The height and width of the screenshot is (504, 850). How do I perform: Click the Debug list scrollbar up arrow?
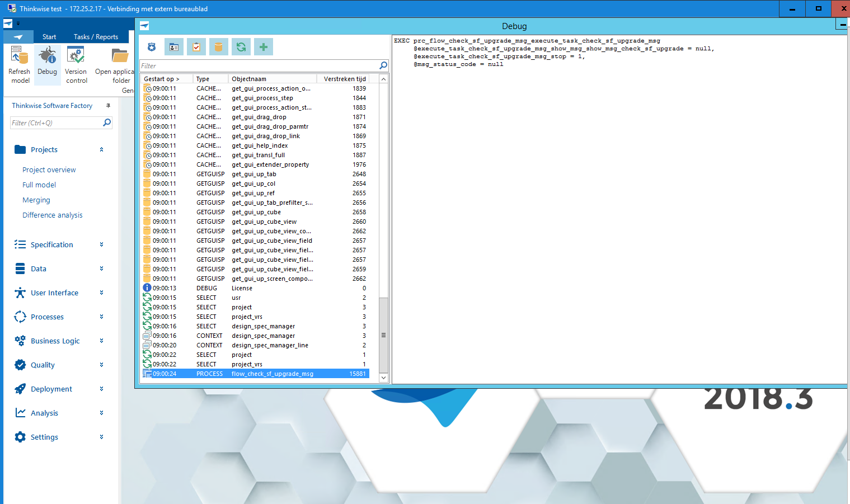(x=383, y=79)
